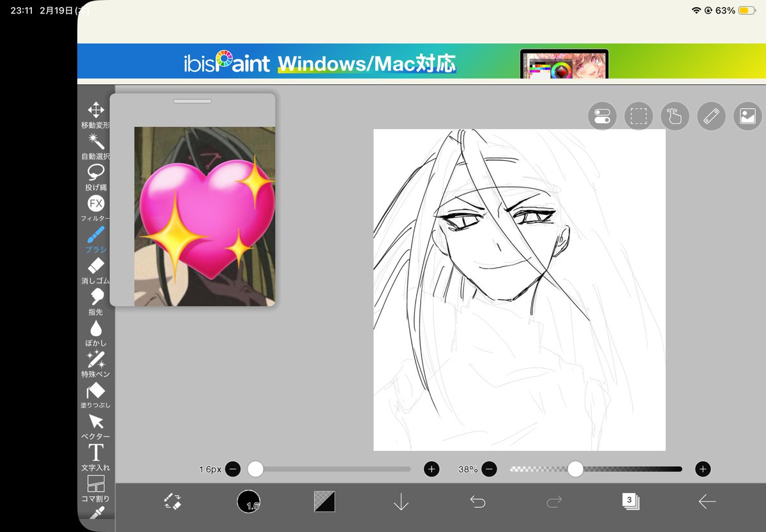
Task: Select the Eraser (消しゴム) tool
Action: tap(96, 271)
